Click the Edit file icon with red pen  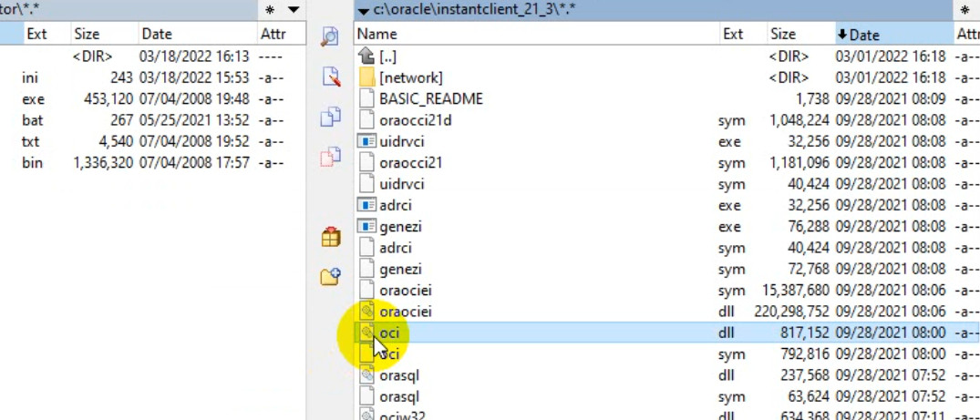pyautogui.click(x=330, y=77)
